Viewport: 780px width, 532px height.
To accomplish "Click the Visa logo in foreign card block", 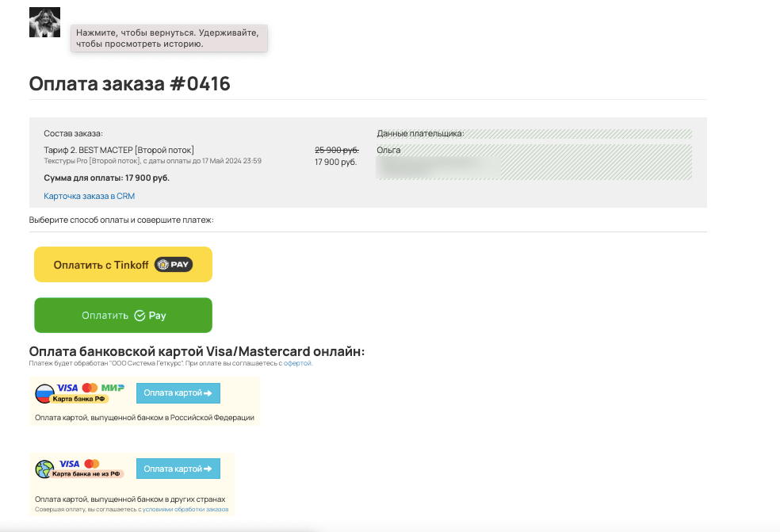I will (70, 464).
